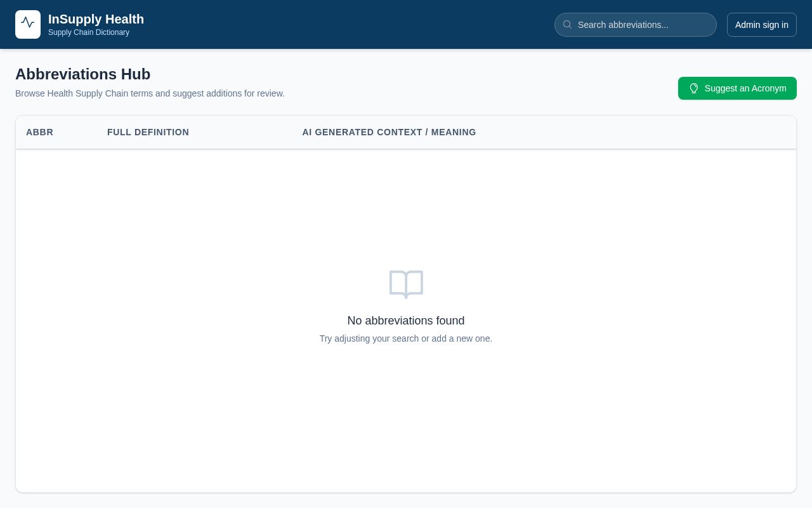This screenshot has height=508, width=812.
Task: Click 'Try adjusting your search' hint text
Action: pos(406,338)
